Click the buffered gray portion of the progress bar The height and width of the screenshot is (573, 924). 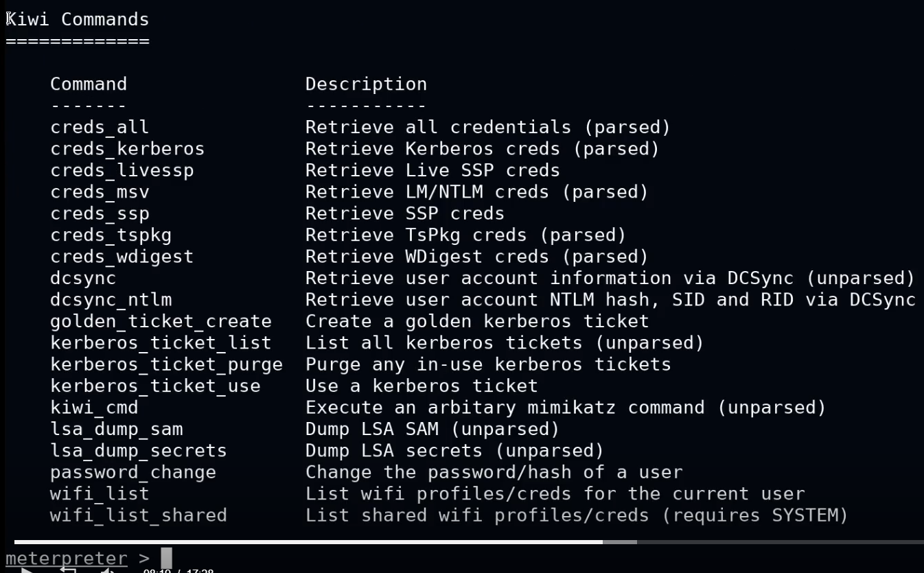click(x=620, y=542)
